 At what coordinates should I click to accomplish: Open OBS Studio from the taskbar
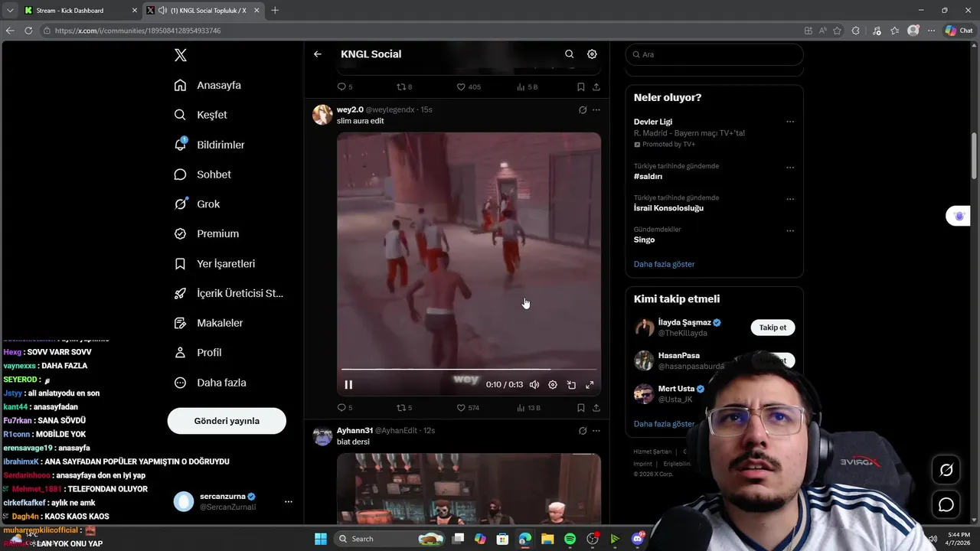coord(592,539)
